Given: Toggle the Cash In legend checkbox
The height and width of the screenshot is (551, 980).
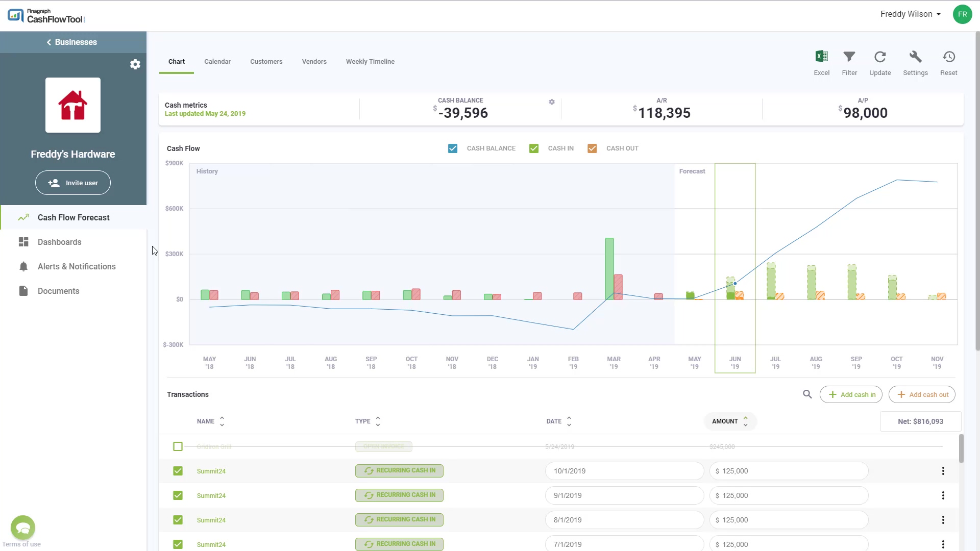Looking at the screenshot, I should tap(534, 148).
